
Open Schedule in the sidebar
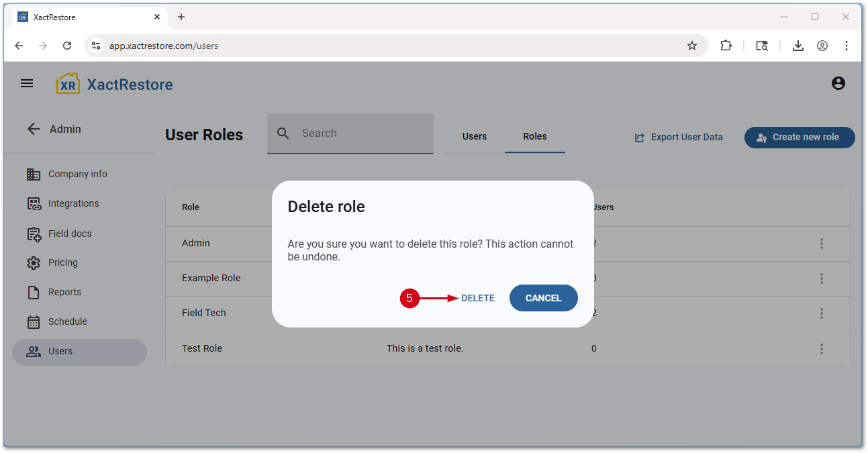[67, 321]
